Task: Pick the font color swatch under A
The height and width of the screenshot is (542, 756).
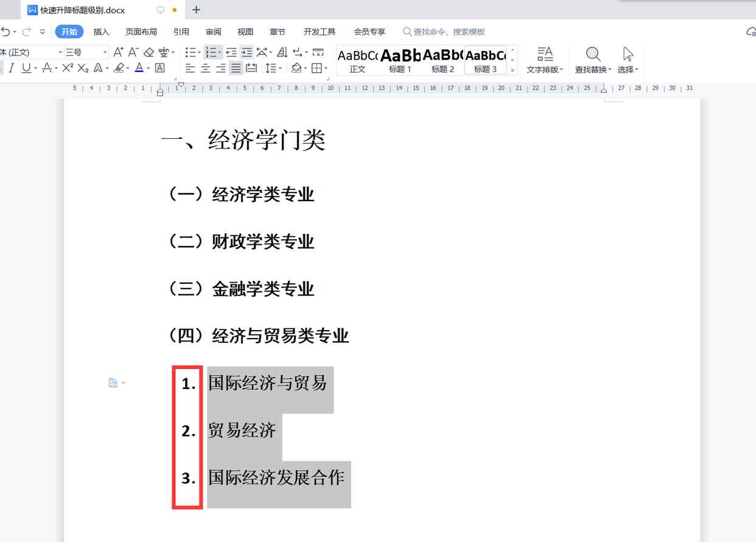Action: coord(139,68)
